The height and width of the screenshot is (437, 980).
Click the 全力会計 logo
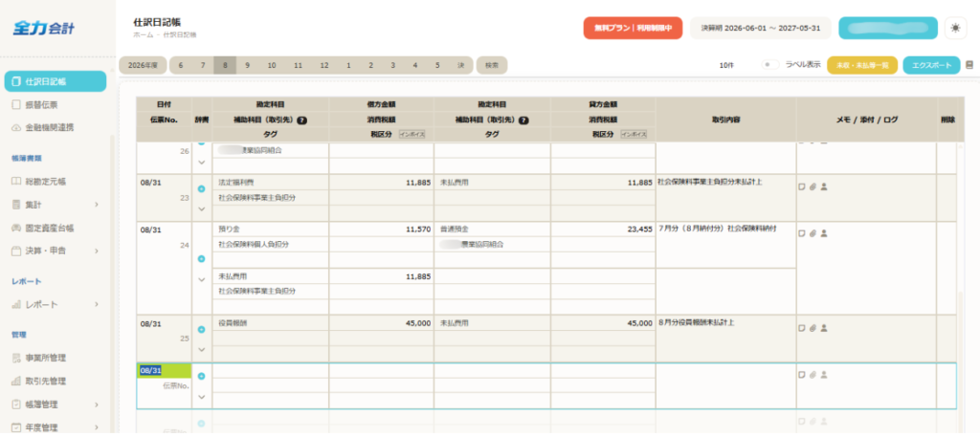pos(44,28)
